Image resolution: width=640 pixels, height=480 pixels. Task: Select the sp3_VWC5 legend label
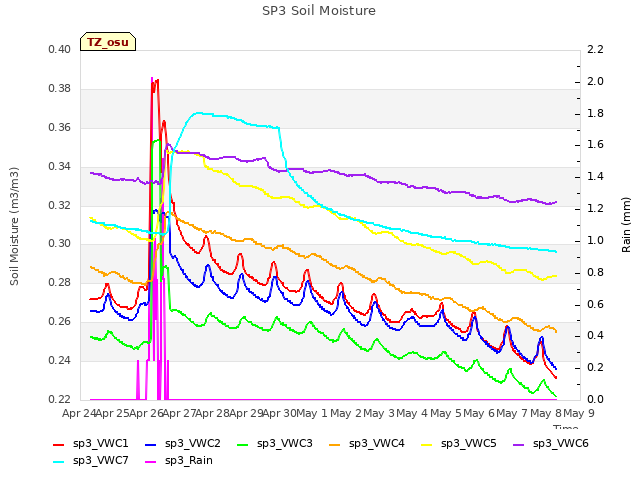[x=468, y=444]
